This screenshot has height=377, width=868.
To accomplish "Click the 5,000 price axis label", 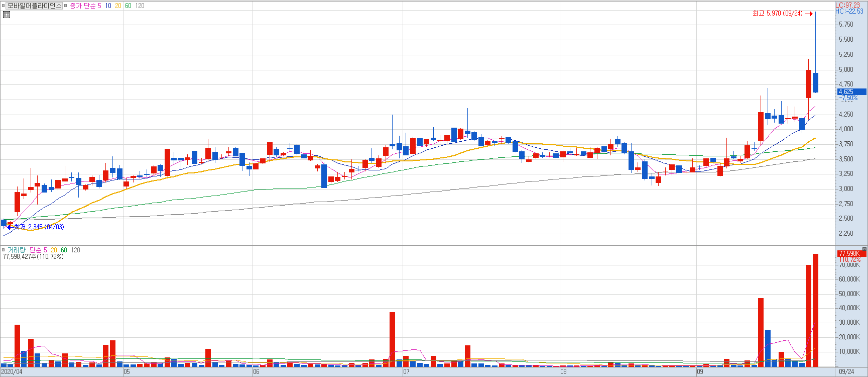I will (846, 70).
